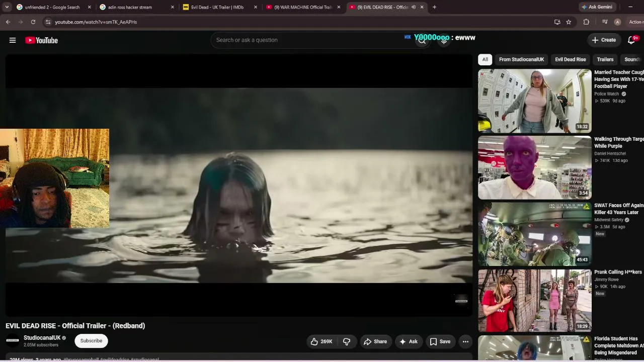Open Daniel Hentschel channel link
This screenshot has height=362, width=644.
(x=610, y=153)
